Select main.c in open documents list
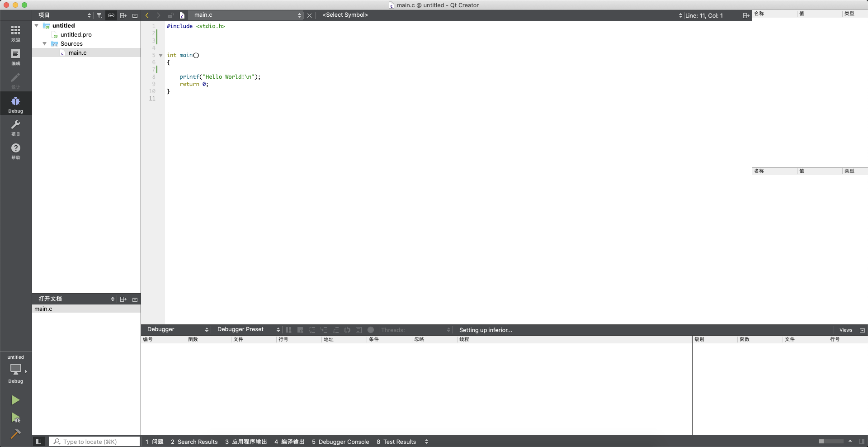Image resolution: width=868 pixels, height=447 pixels. coord(86,309)
